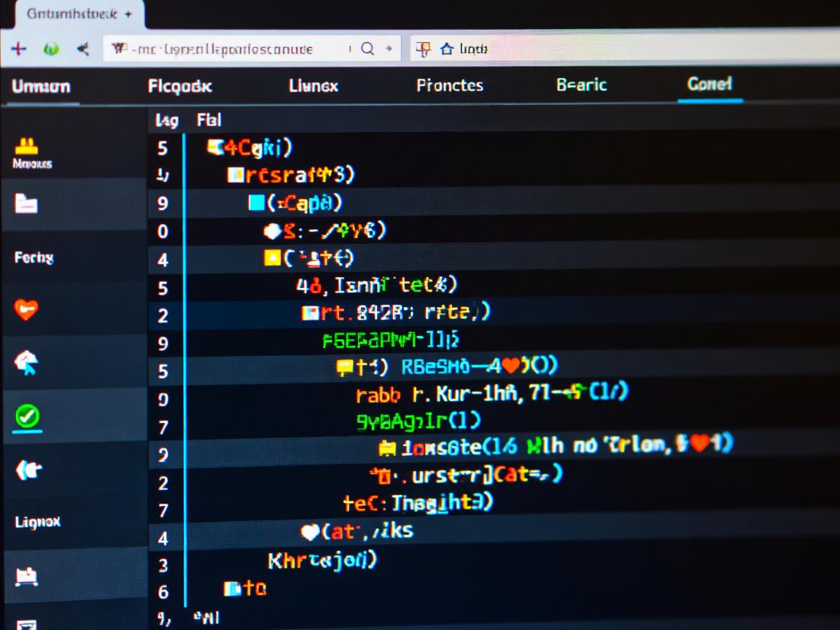Screen dimensions: 840x630
Task: Click the green circular browser toolbar icon
Action: click(52, 50)
